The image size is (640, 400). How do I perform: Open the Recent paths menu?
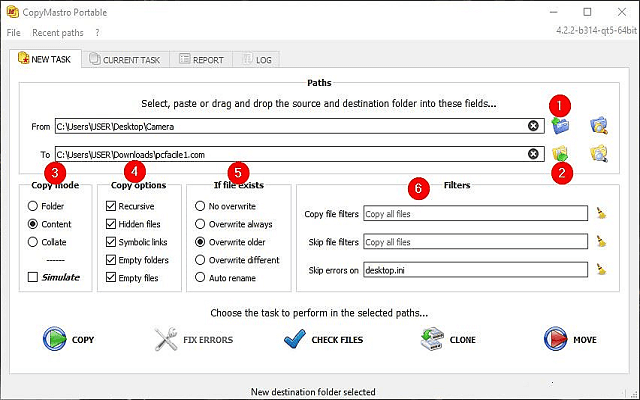(x=57, y=33)
